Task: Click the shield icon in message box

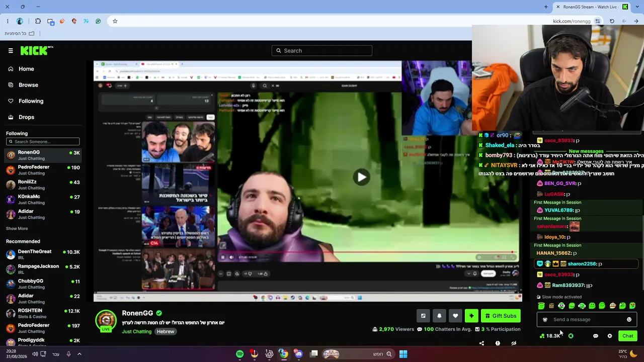Action: (x=545, y=320)
